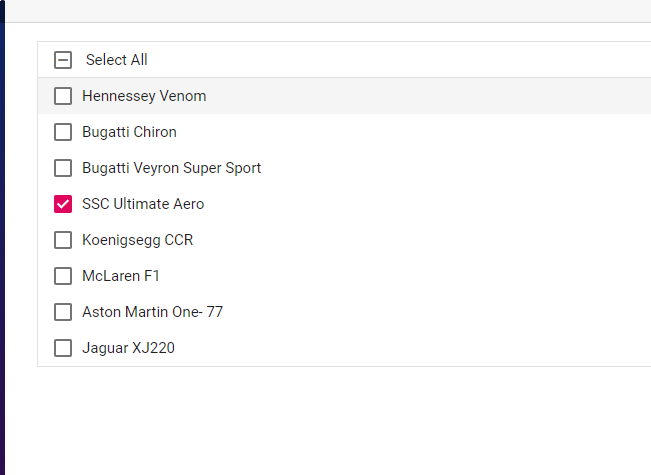Click the indeterminate Select All checkbox
The width and height of the screenshot is (651, 475).
pyautogui.click(x=63, y=60)
